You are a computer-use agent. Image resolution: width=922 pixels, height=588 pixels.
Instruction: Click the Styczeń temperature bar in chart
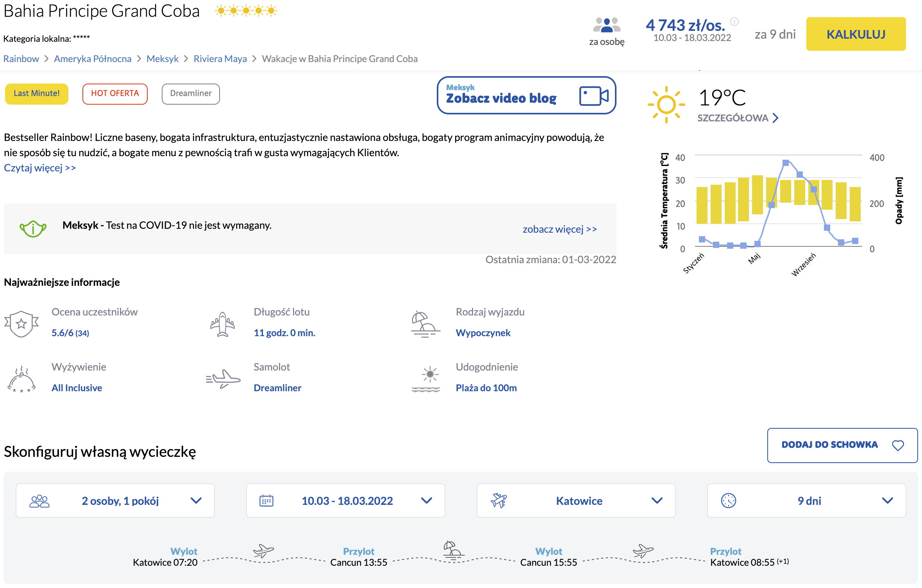coord(702,205)
